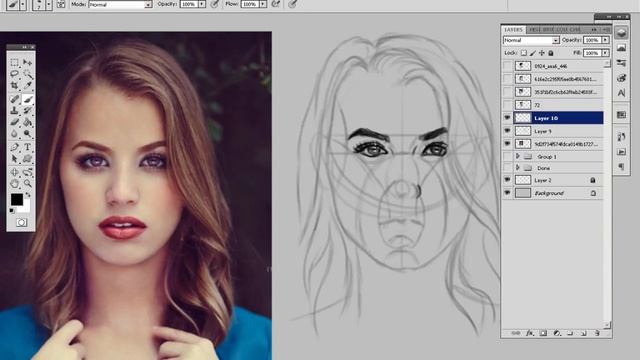The width and height of the screenshot is (640, 360).
Task: Expand the Done group folder
Action: click(518, 168)
